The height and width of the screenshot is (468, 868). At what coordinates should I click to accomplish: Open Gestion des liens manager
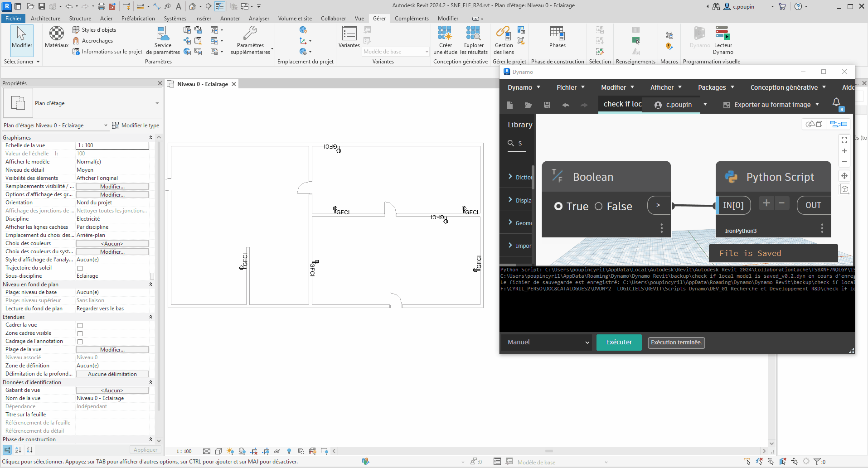(x=504, y=40)
